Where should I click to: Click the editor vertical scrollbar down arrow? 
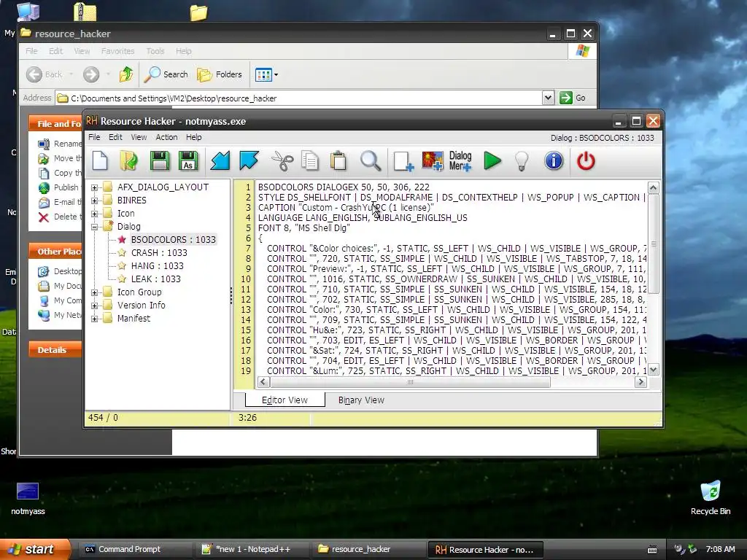coord(653,370)
